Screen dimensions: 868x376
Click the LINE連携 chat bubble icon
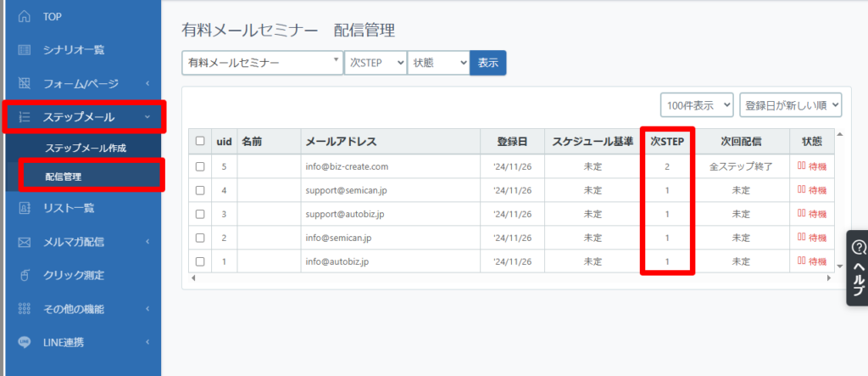[24, 342]
